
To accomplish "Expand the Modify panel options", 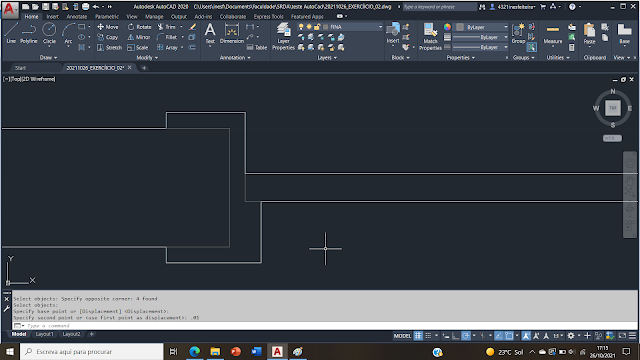I will pyautogui.click(x=147, y=58).
